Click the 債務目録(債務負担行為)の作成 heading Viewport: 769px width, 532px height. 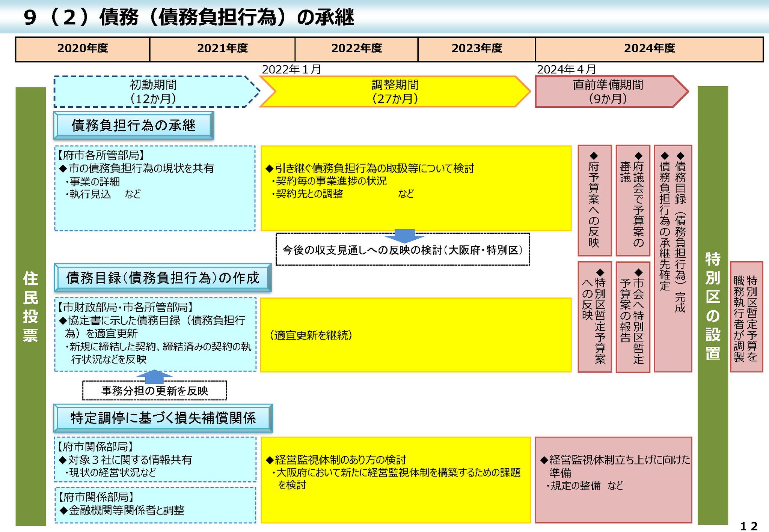click(163, 278)
